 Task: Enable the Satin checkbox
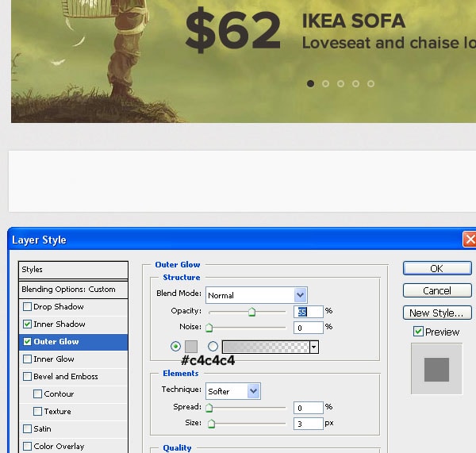pyautogui.click(x=27, y=429)
